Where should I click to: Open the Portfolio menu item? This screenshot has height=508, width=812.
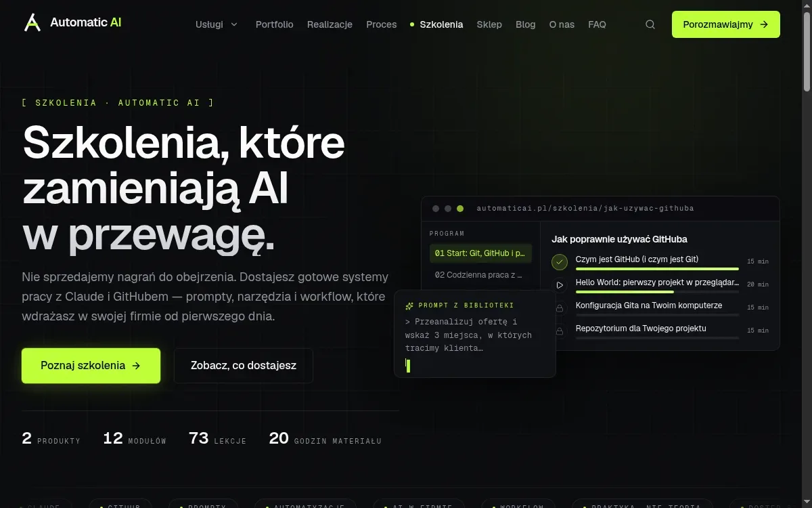(275, 24)
